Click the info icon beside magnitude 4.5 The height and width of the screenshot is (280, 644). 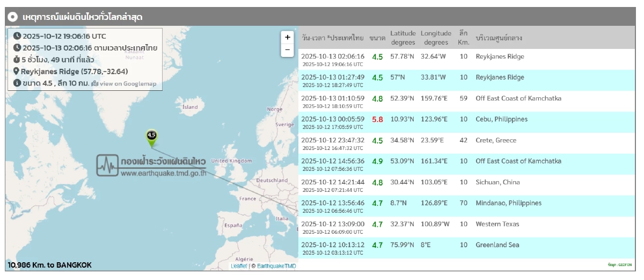pyautogui.click(x=17, y=83)
